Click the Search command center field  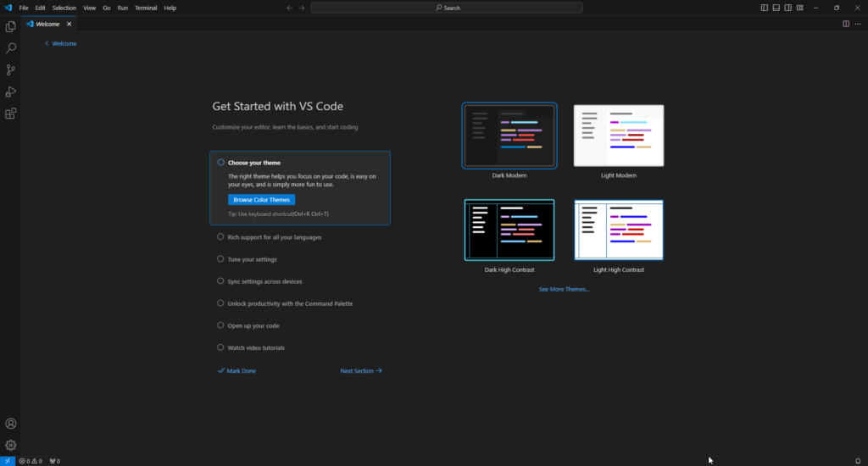[x=447, y=8]
